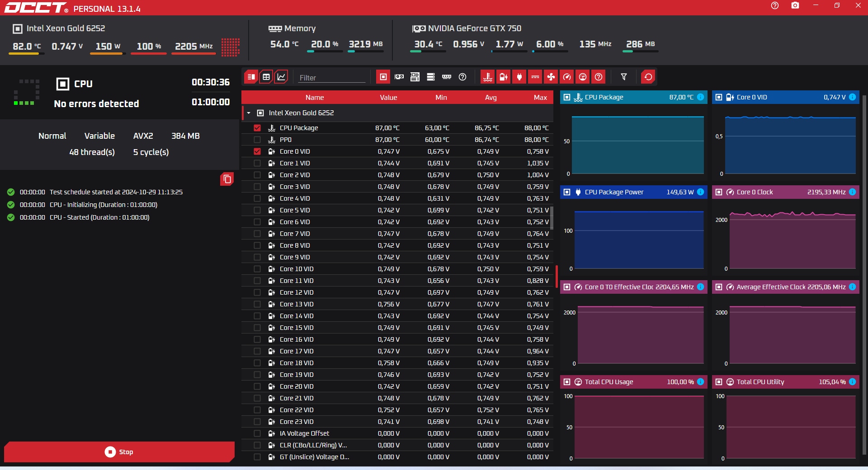868x470 pixels.
Task: Filter sensors by CPU hardware
Action: point(383,77)
